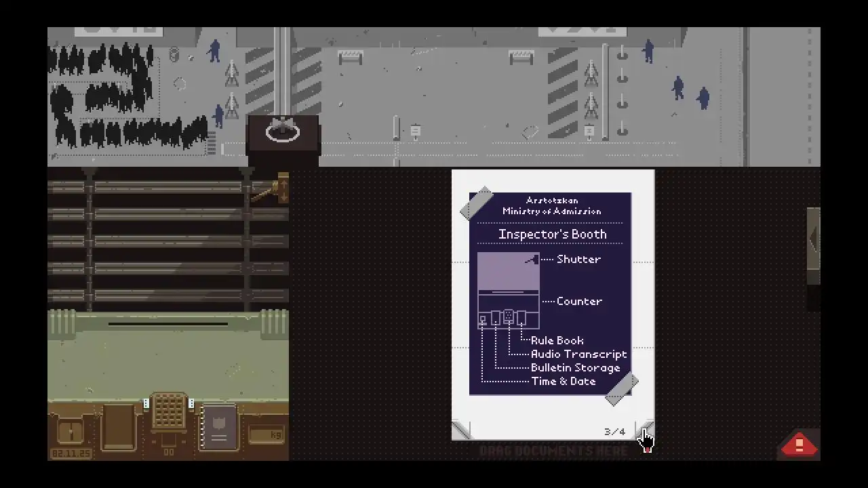Slide out the stamp bar tab arrow
The image size is (868, 488).
click(813, 239)
